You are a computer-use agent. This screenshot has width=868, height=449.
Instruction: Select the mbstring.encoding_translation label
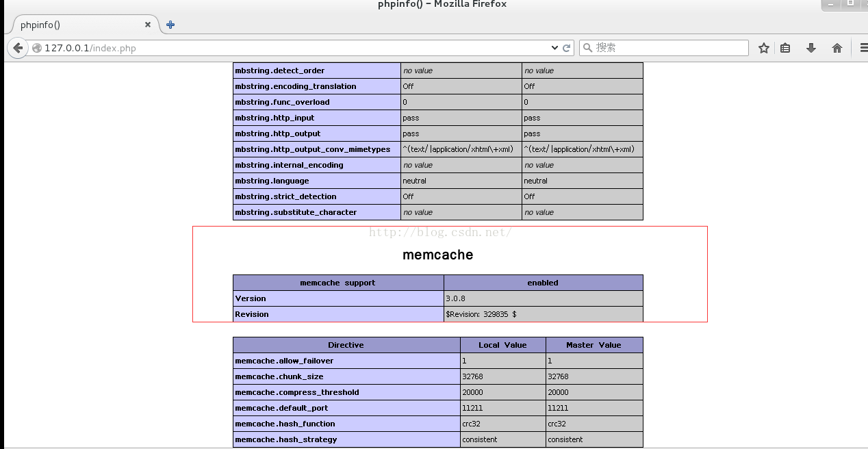point(296,86)
